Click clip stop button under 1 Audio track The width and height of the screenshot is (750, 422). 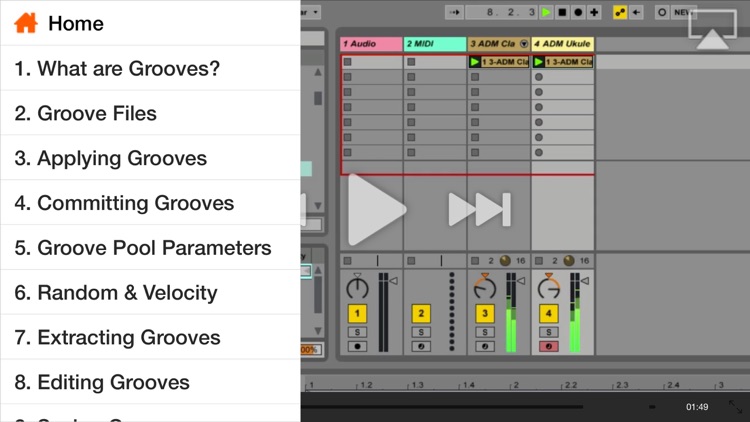pyautogui.click(x=348, y=261)
